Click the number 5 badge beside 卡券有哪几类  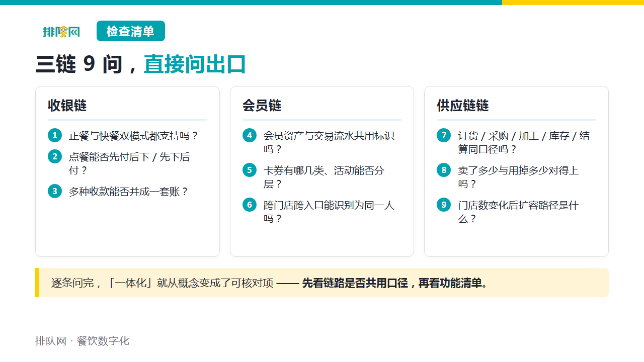click(250, 170)
